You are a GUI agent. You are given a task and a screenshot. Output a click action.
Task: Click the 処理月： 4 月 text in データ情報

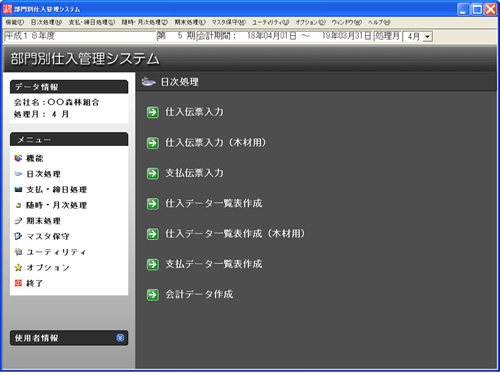pyautogui.click(x=41, y=114)
